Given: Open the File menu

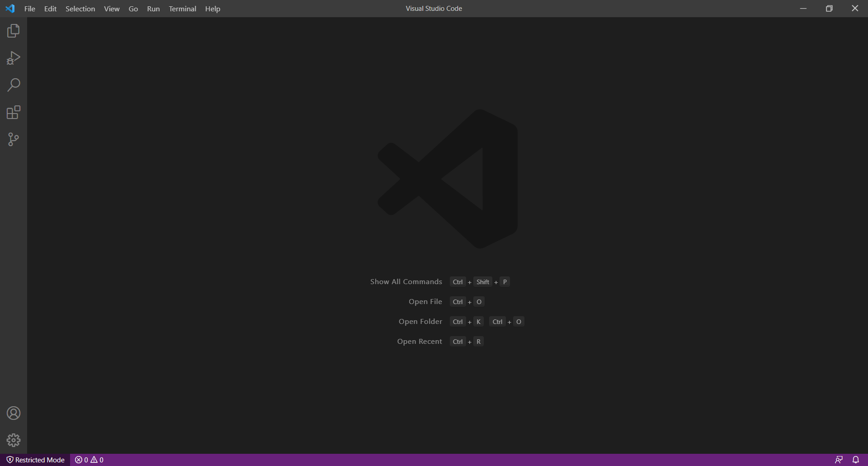Looking at the screenshot, I should tap(30, 9).
